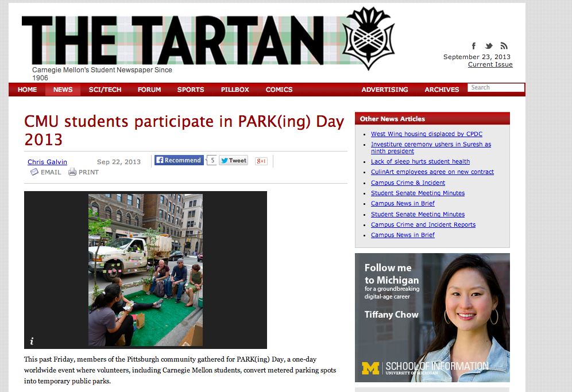572x392 pixels.
Task: Click in the Search input field
Action: pos(496,87)
